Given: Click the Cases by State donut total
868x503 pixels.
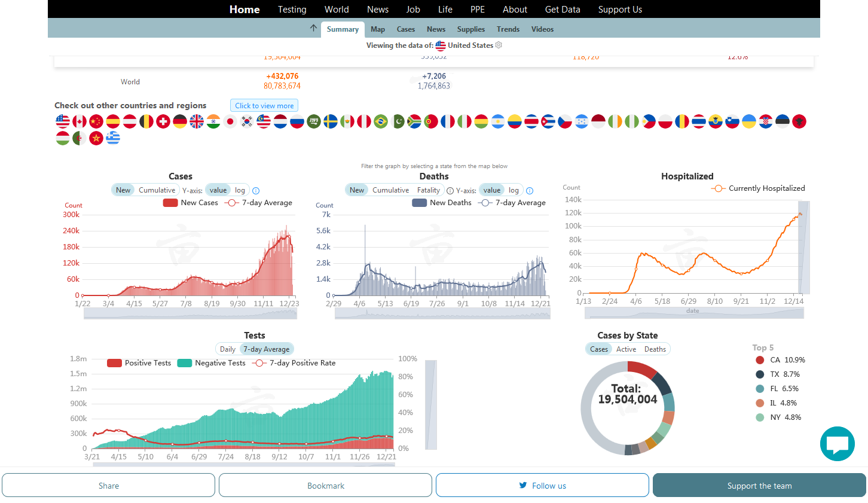Looking at the screenshot, I should 627,394.
